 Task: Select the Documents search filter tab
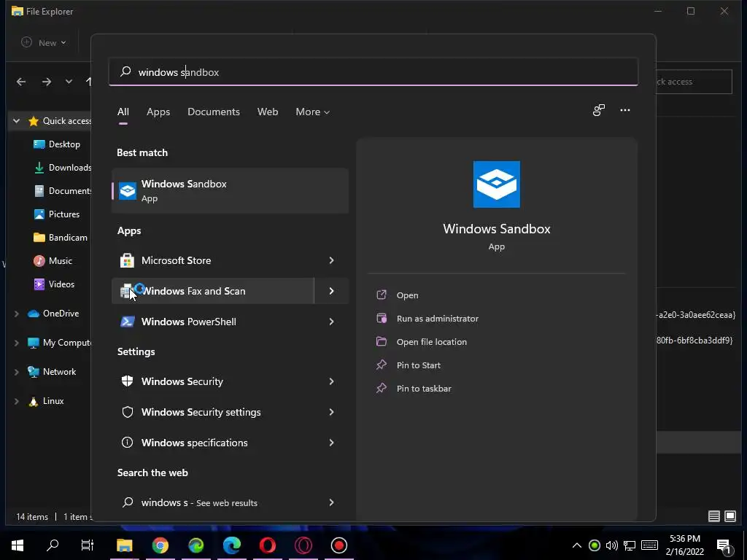tap(214, 112)
